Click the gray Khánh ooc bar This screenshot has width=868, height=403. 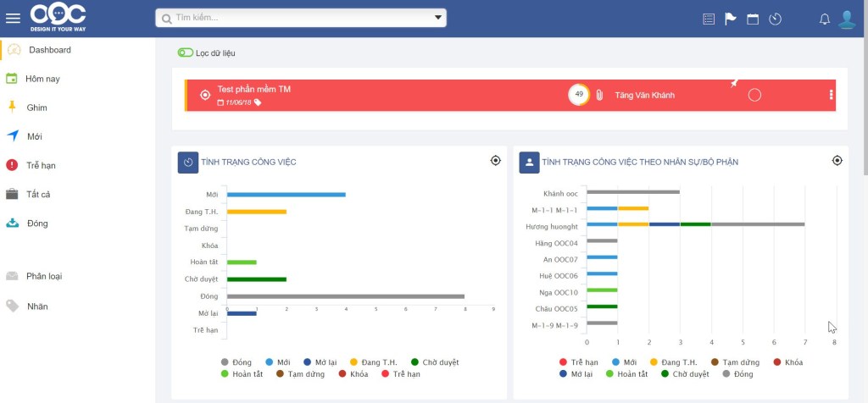click(x=633, y=192)
